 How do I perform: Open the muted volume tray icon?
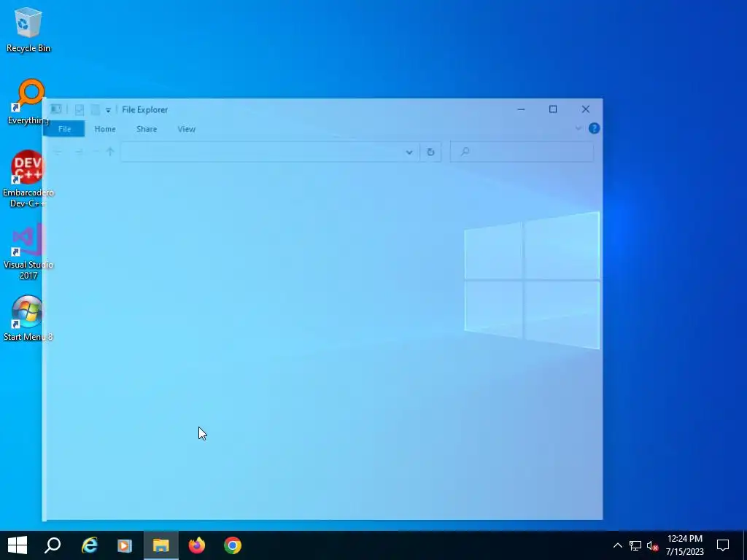coord(652,545)
